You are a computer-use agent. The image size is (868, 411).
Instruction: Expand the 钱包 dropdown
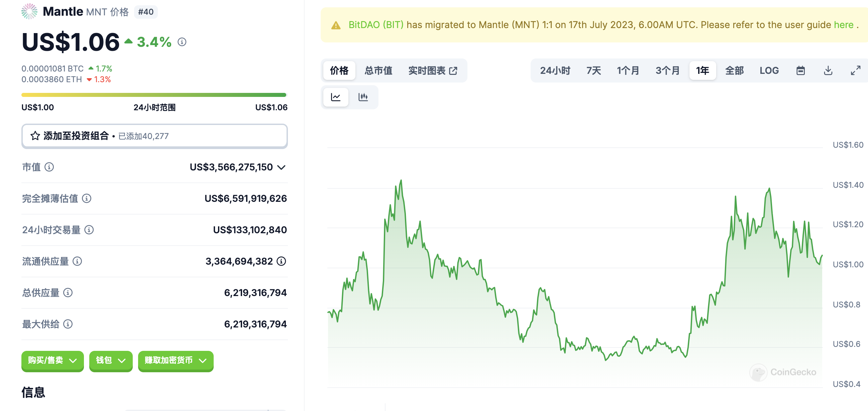pos(111,361)
